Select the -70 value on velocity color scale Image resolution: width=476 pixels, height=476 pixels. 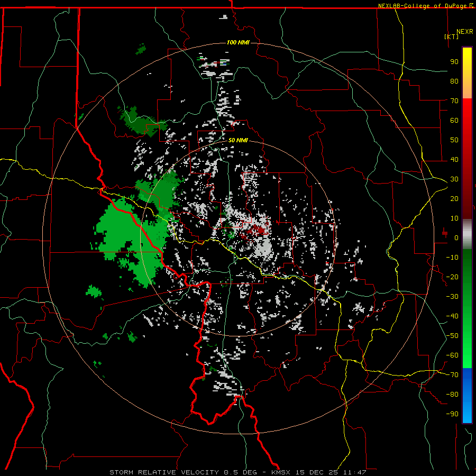(x=452, y=375)
